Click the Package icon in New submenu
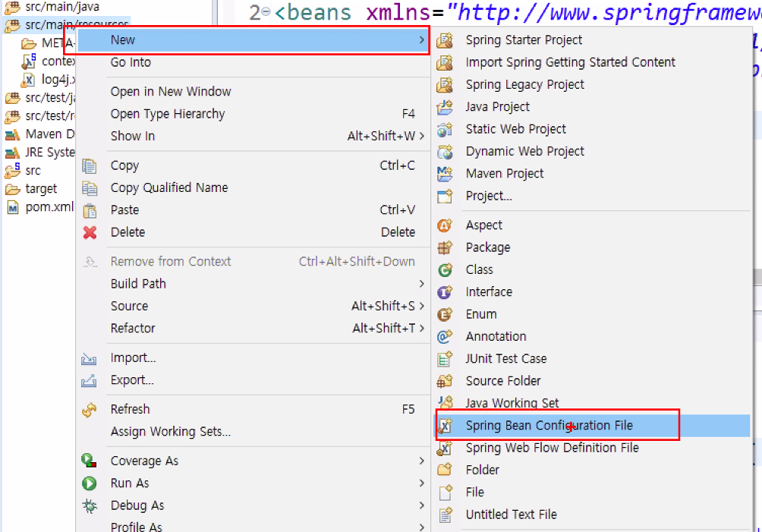 445,247
